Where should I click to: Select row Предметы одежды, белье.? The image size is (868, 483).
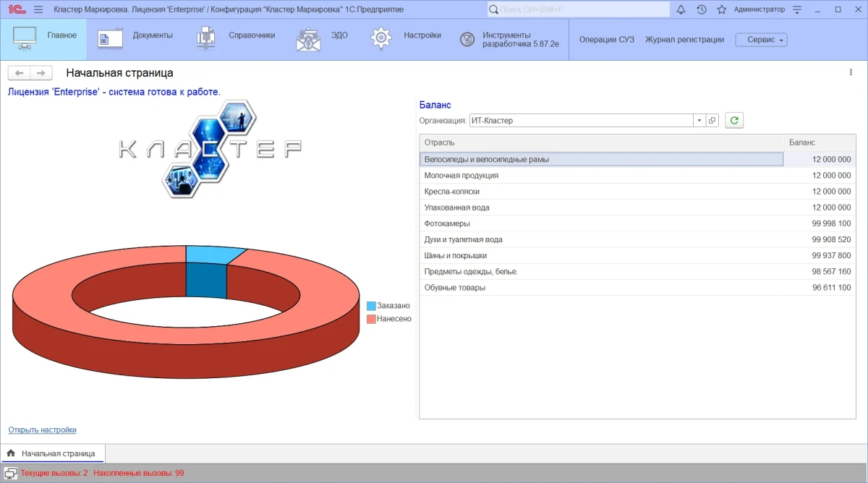point(637,271)
